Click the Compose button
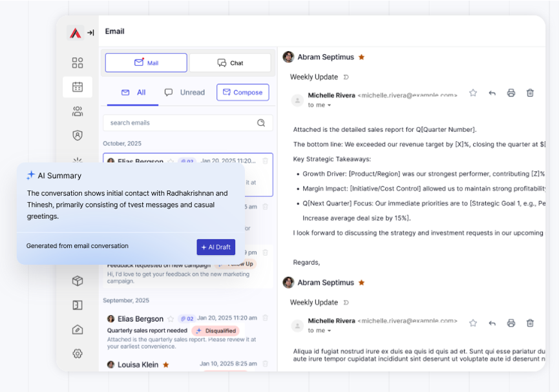The width and height of the screenshot is (559, 392). point(242,92)
